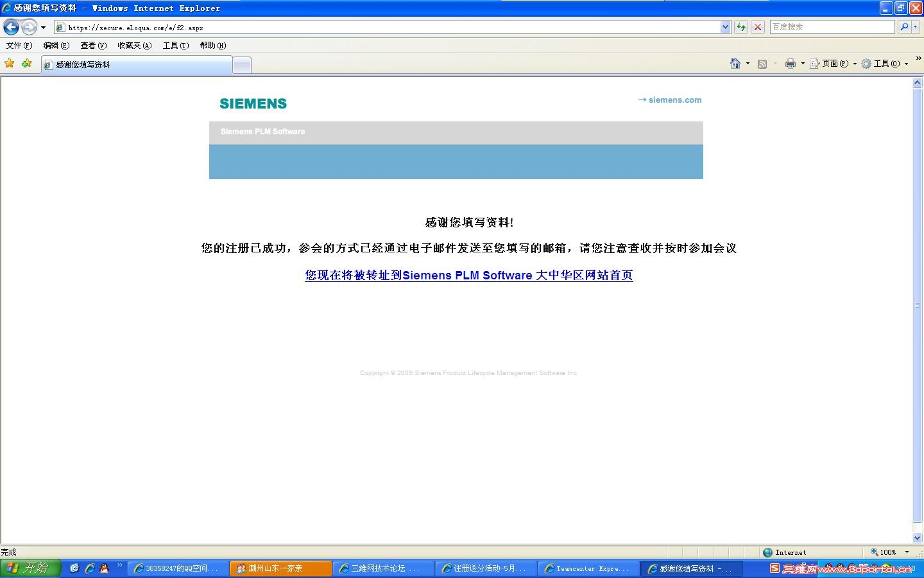
Task: Open the 帮助(H) menu
Action: 213,46
